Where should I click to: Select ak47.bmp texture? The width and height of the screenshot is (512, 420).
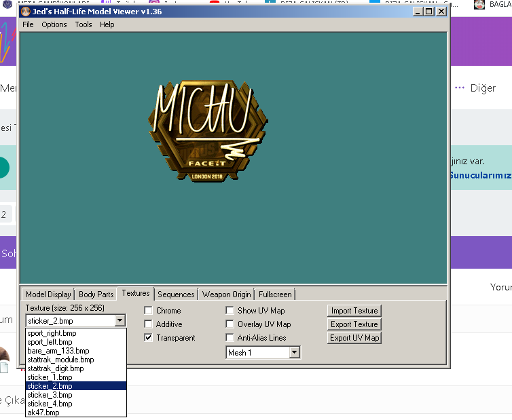pos(76,413)
